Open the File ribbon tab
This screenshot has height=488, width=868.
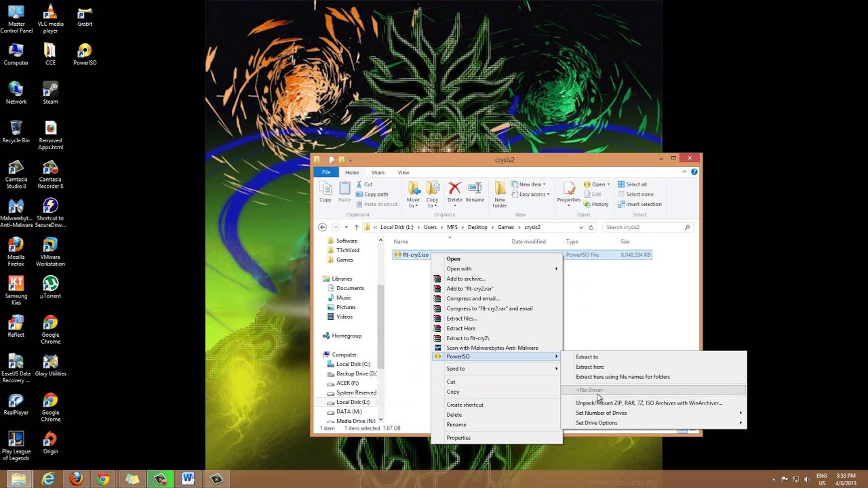(326, 172)
